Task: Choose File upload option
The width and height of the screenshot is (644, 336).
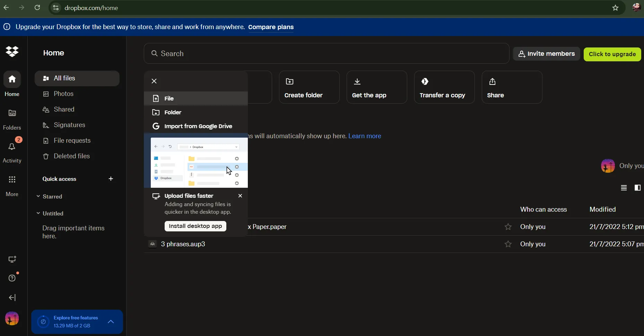Action: click(x=196, y=98)
